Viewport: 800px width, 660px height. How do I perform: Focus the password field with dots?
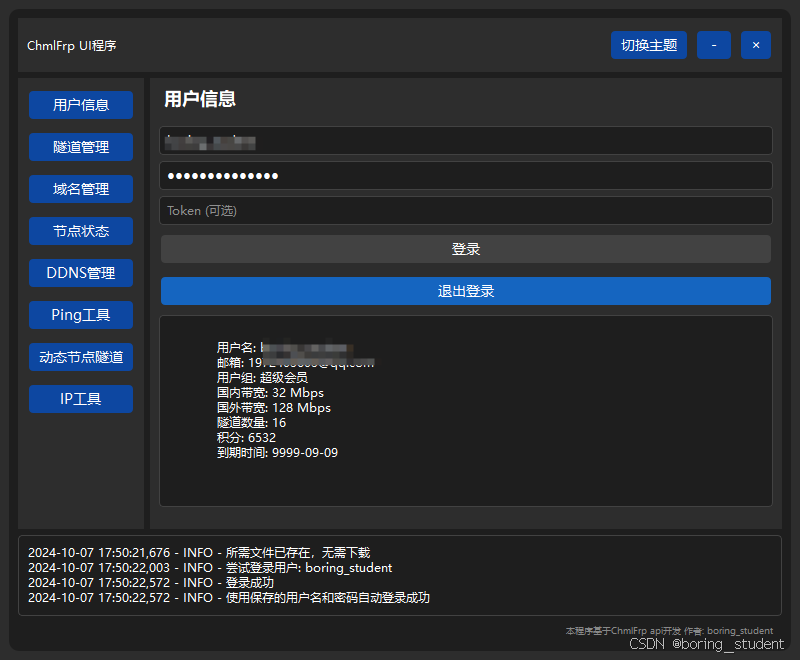click(465, 176)
